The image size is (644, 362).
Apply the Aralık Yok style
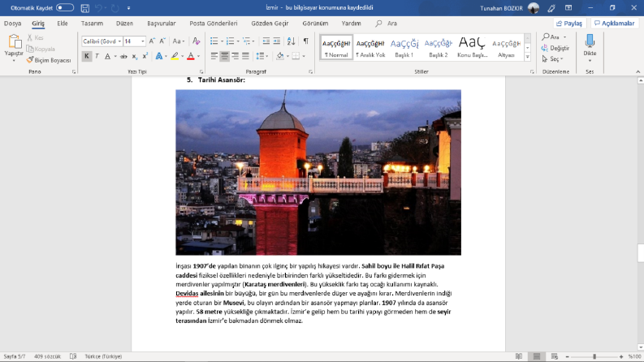pos(370,48)
